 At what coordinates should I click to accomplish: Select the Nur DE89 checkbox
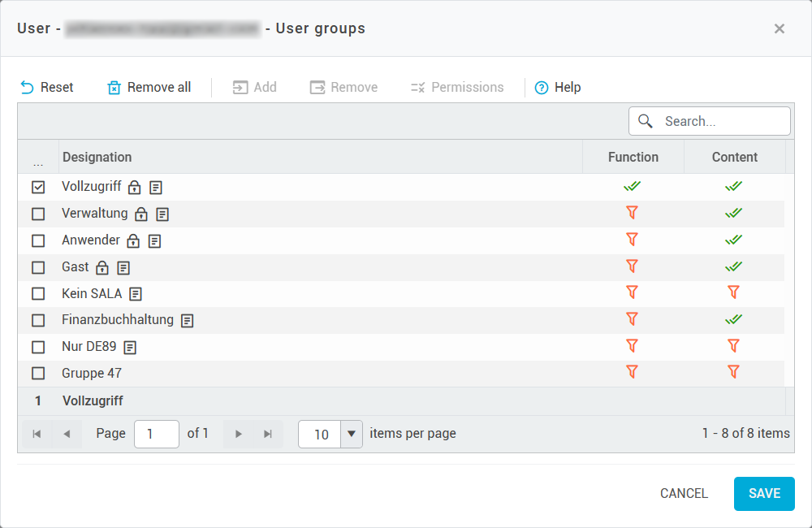coord(38,347)
